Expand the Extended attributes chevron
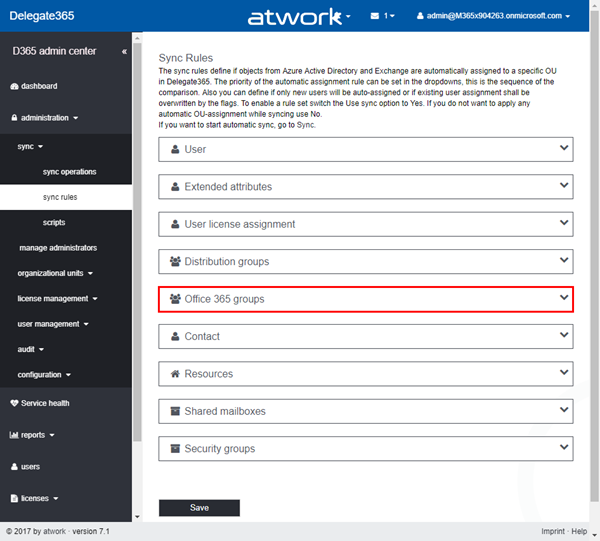Image resolution: width=600 pixels, height=541 pixels. 564,185
